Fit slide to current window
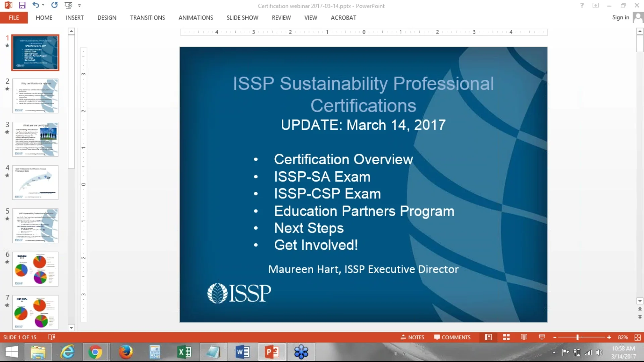 tap(637, 337)
